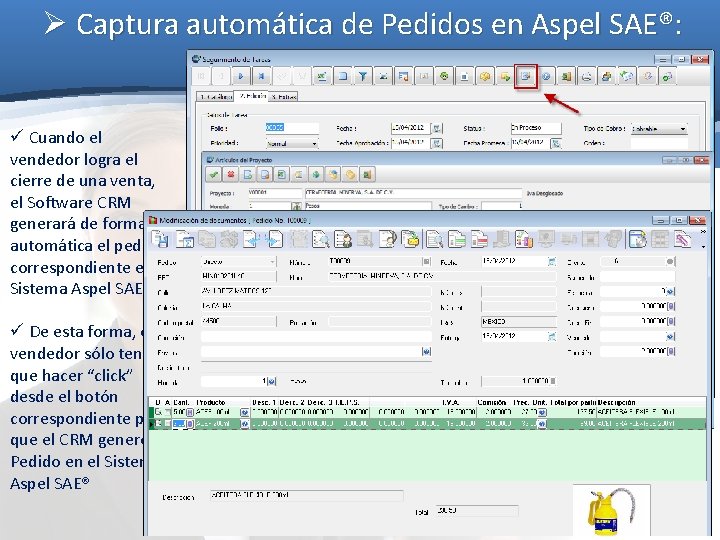Click the calendar icon in Modificación de documentos toolbar

pyautogui.click(x=638, y=239)
